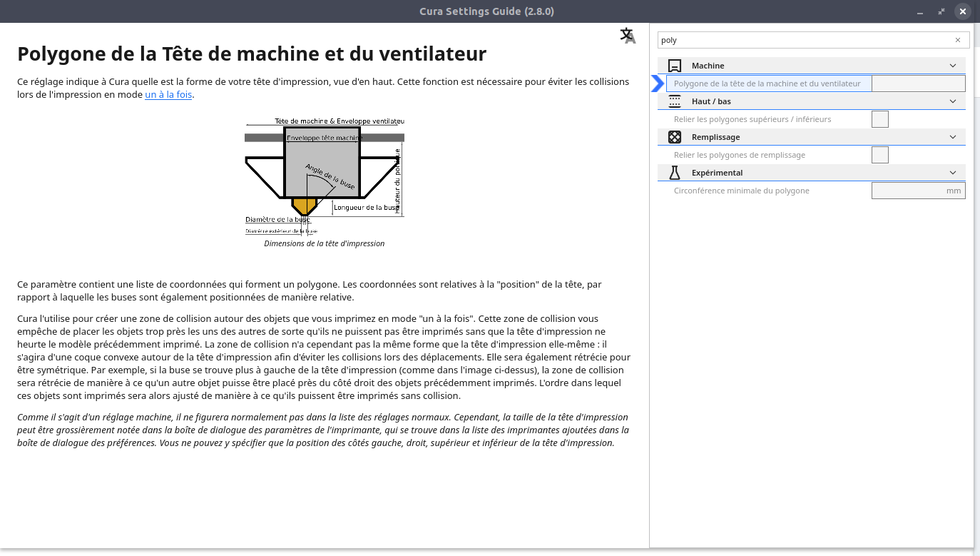Click the print head dimensions diagram
The image size is (980, 556).
point(325,176)
